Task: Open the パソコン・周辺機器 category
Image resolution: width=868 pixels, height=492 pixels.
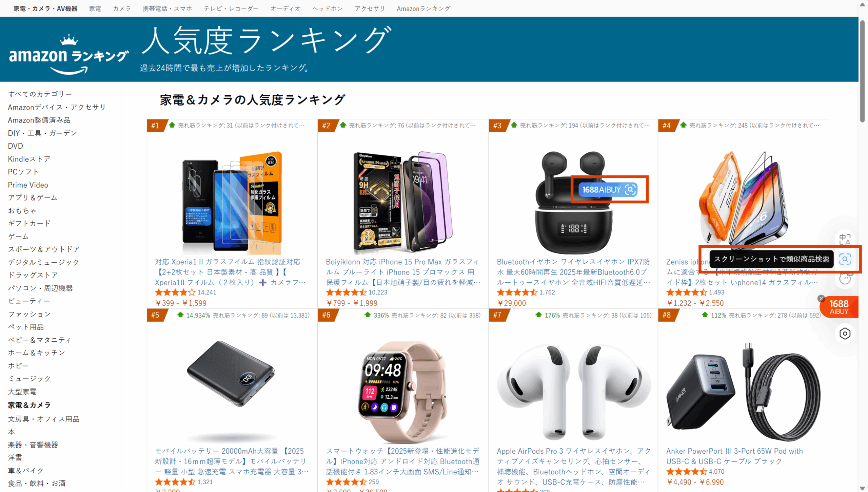Action: click(40, 288)
